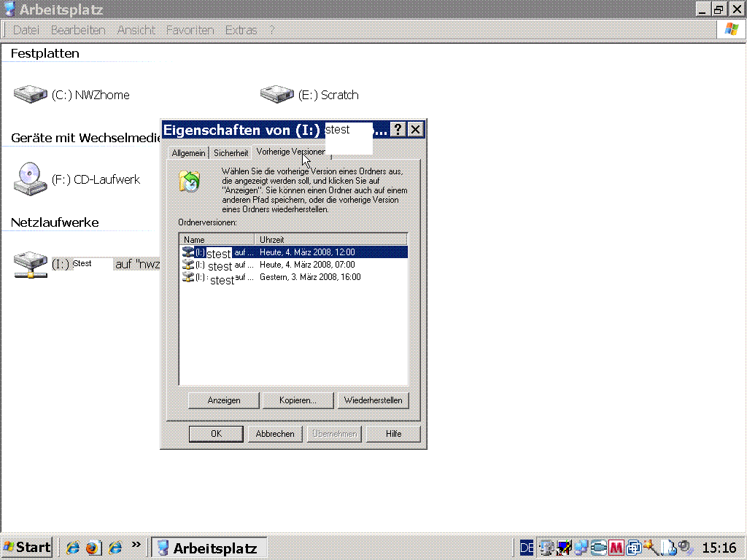Switch to the Sicherheit tab

(x=231, y=153)
